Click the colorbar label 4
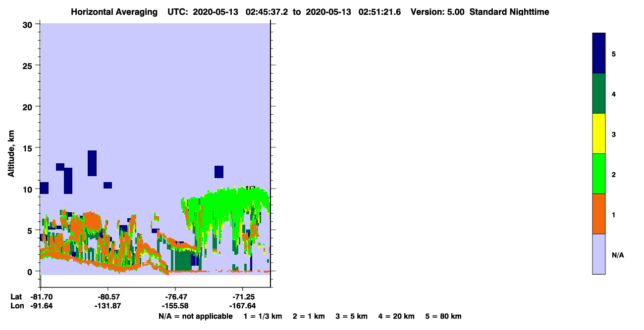This screenshot has height=330, width=644. click(x=614, y=94)
